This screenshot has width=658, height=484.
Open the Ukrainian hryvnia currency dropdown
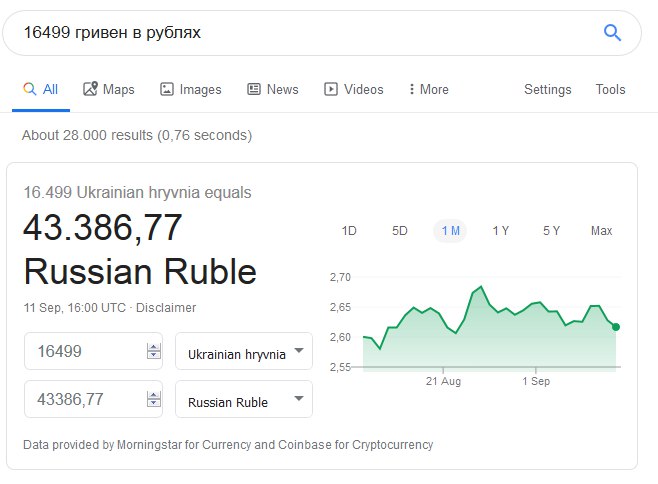point(244,351)
